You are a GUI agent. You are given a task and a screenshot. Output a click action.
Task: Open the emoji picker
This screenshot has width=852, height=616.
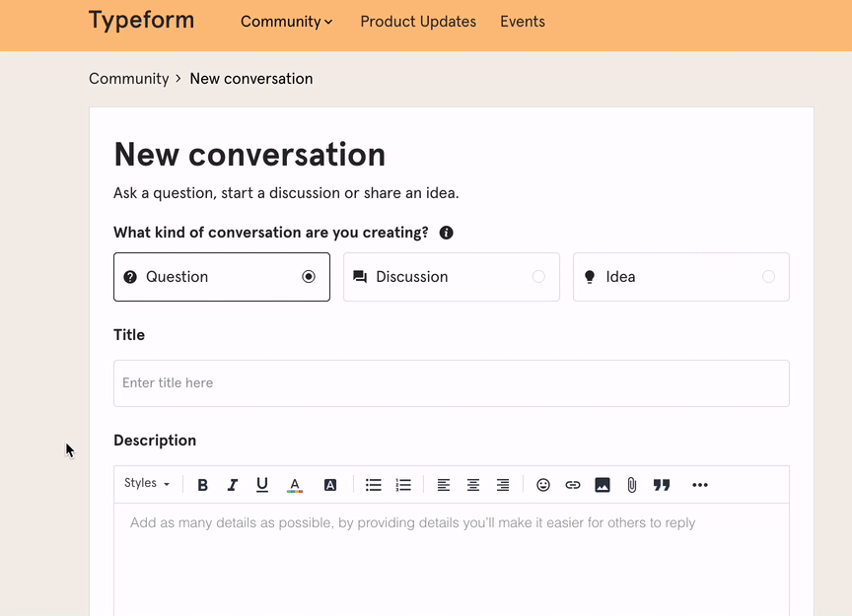(542, 485)
